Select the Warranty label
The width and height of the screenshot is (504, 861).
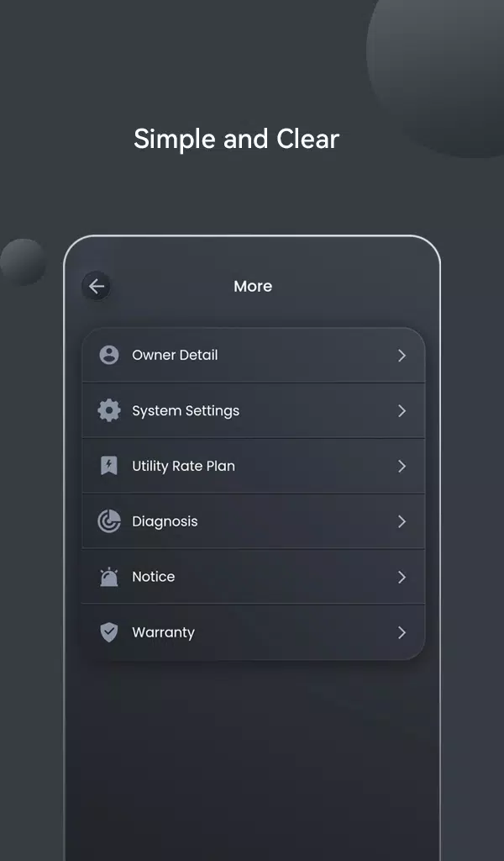pos(164,632)
